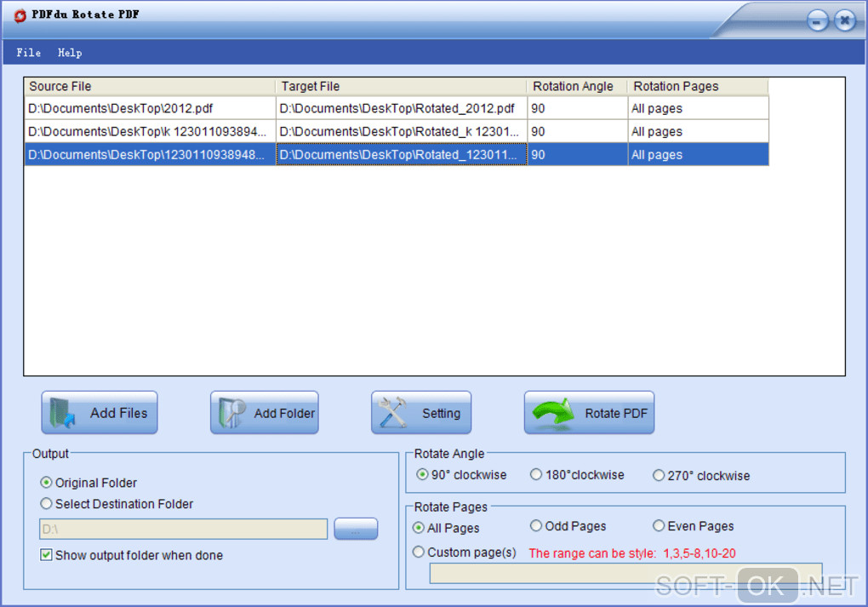868x607 pixels.
Task: Click the Source File column header
Action: pyautogui.click(x=150, y=86)
